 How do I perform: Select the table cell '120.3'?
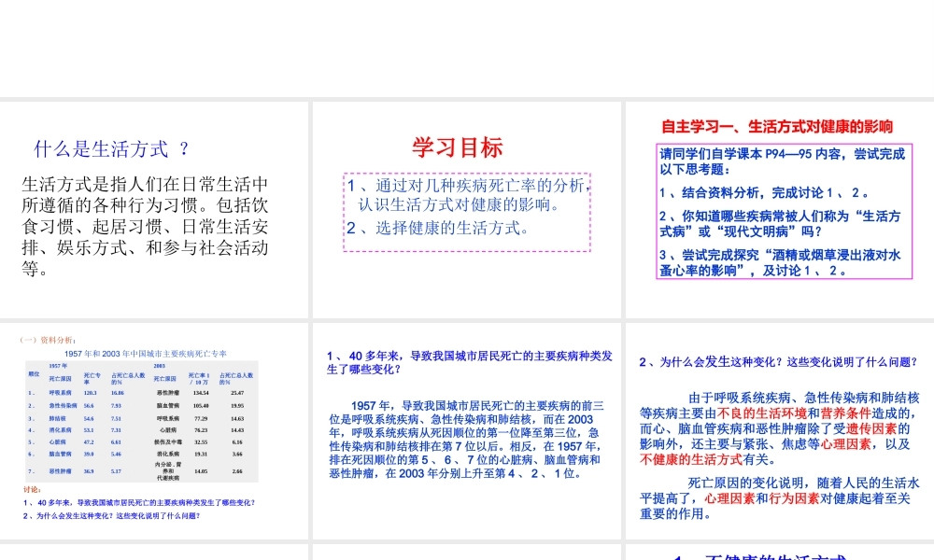pos(90,393)
